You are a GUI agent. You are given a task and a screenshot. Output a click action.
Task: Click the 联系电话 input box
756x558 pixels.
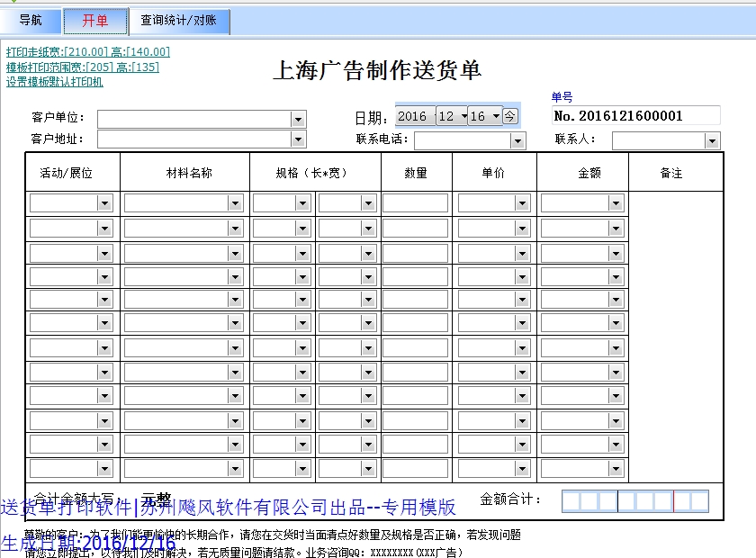[463, 141]
